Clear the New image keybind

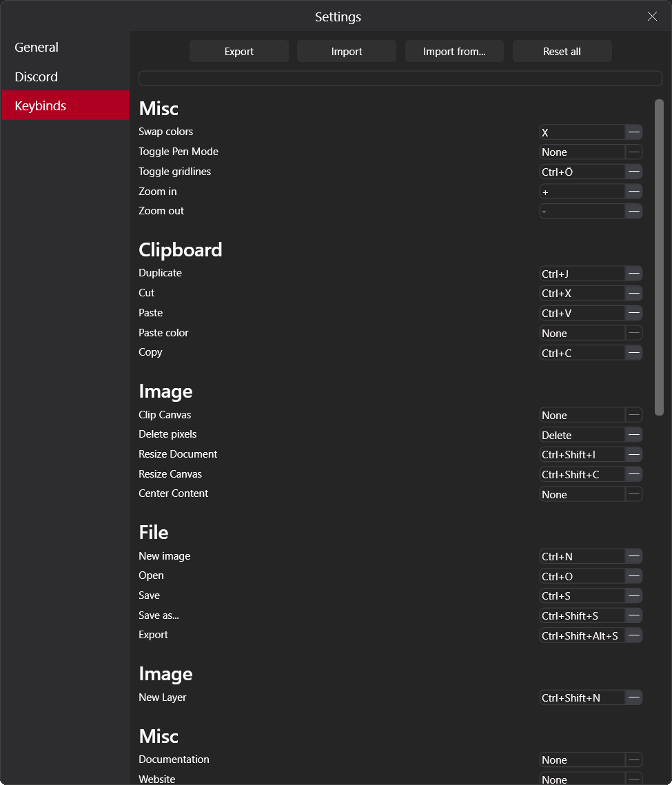pos(633,555)
